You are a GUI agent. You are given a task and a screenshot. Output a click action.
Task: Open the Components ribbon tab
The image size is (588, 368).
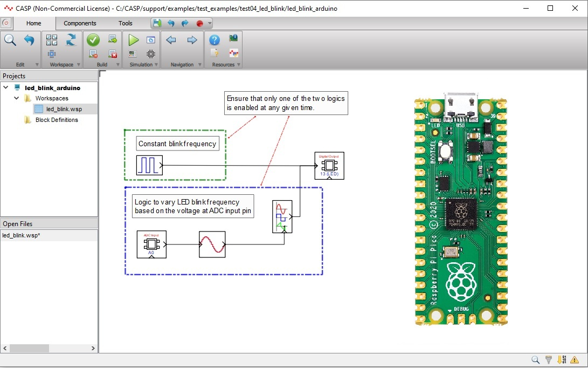tap(80, 23)
